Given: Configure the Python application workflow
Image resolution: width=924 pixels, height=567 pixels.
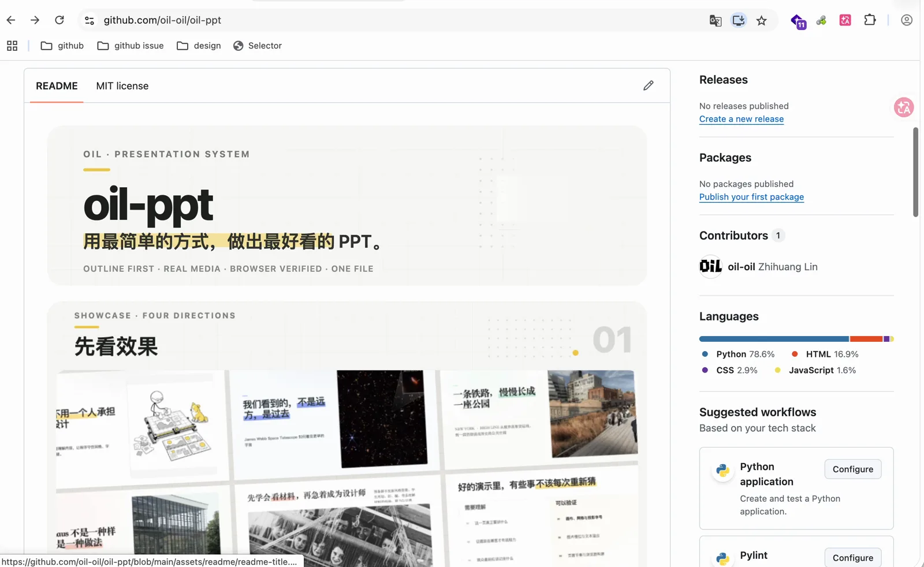Looking at the screenshot, I should 853,469.
